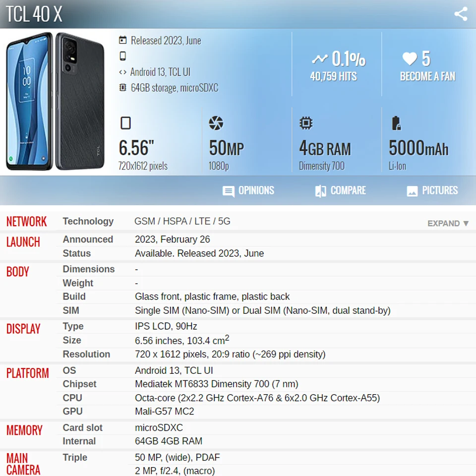
Task: Open the Opinions tab
Action: pos(248,190)
